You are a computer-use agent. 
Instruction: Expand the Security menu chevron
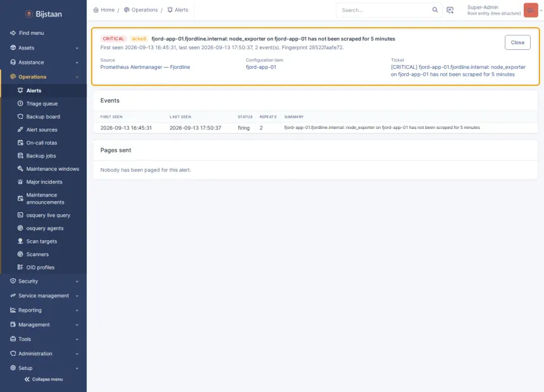77,281
